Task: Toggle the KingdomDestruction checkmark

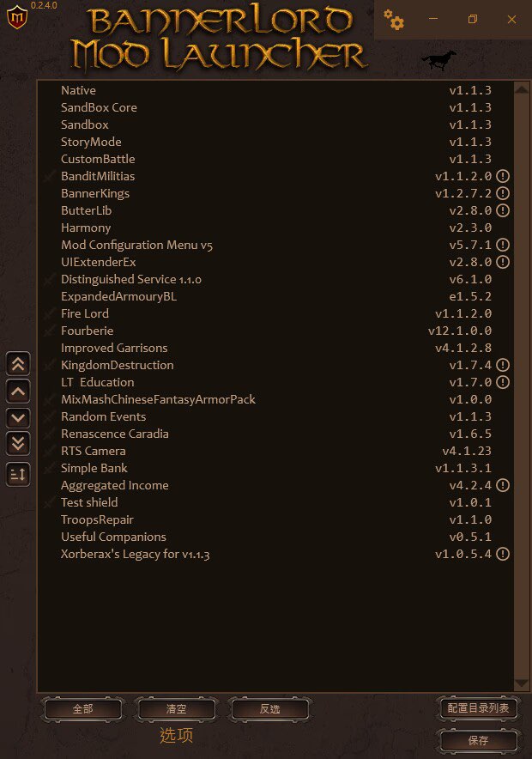Action: click(x=49, y=365)
